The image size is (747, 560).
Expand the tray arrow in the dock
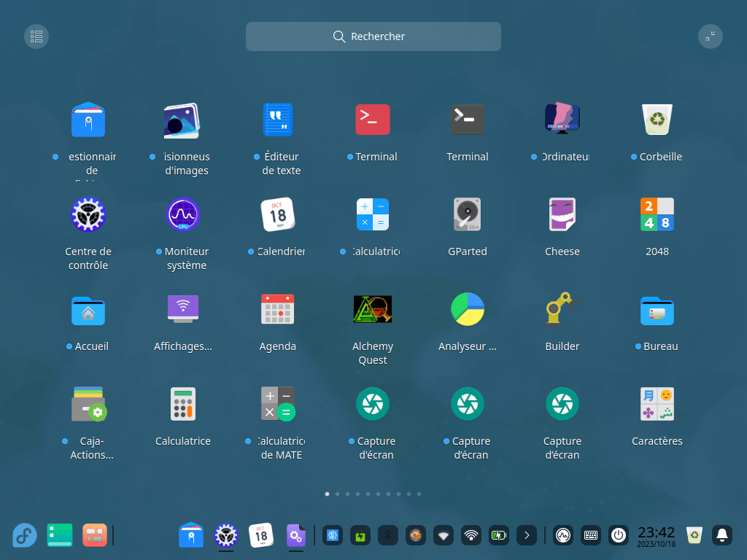(x=527, y=536)
